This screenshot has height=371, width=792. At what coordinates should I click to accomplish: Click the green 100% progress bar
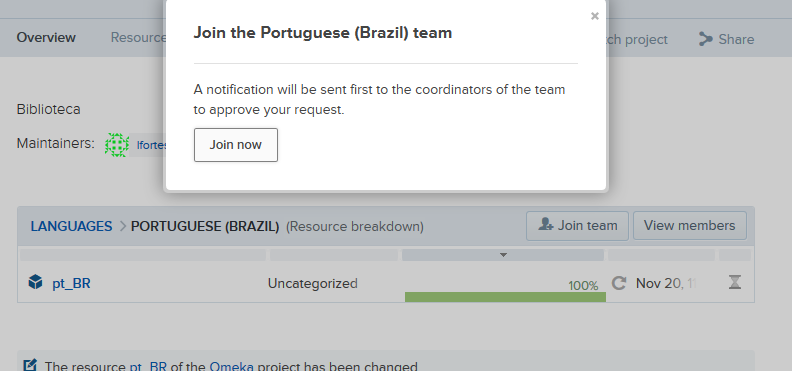pos(505,297)
